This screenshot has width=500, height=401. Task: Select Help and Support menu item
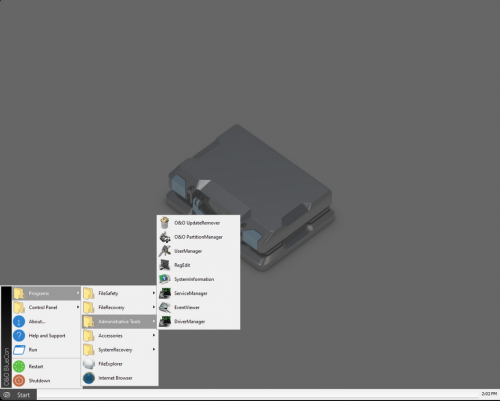(x=47, y=336)
